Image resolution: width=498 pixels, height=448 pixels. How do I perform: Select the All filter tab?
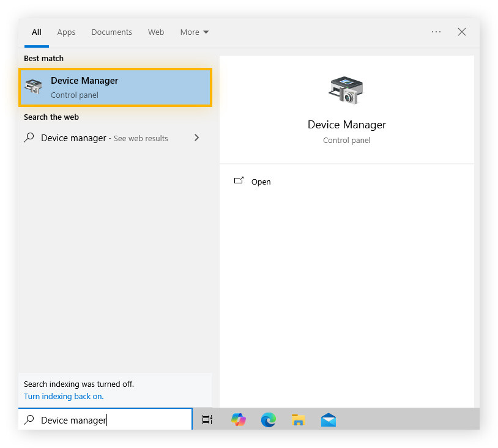pyautogui.click(x=37, y=32)
